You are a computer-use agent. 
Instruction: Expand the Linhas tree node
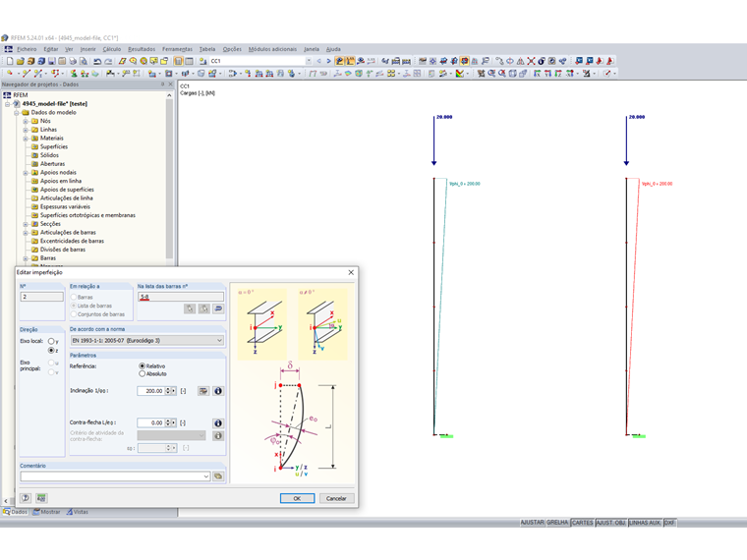click(26, 130)
